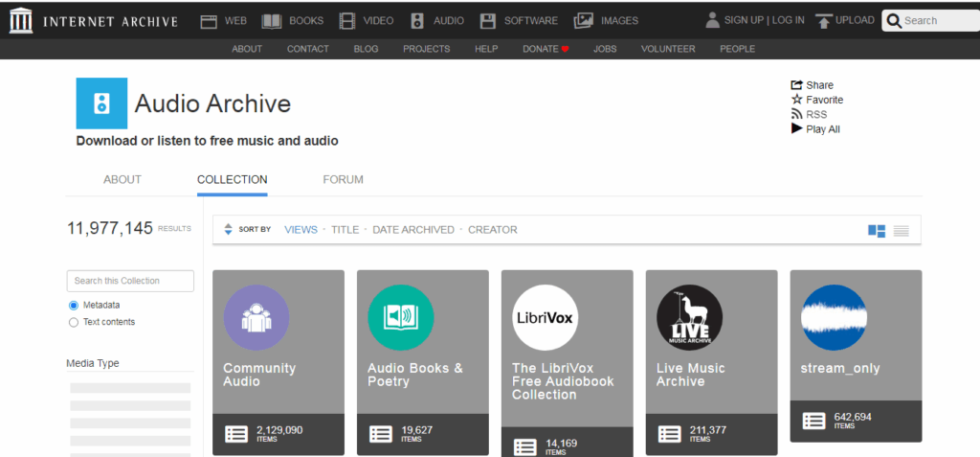Open the Video film-strip icon
Screen dimensions: 980x457
tap(346, 21)
